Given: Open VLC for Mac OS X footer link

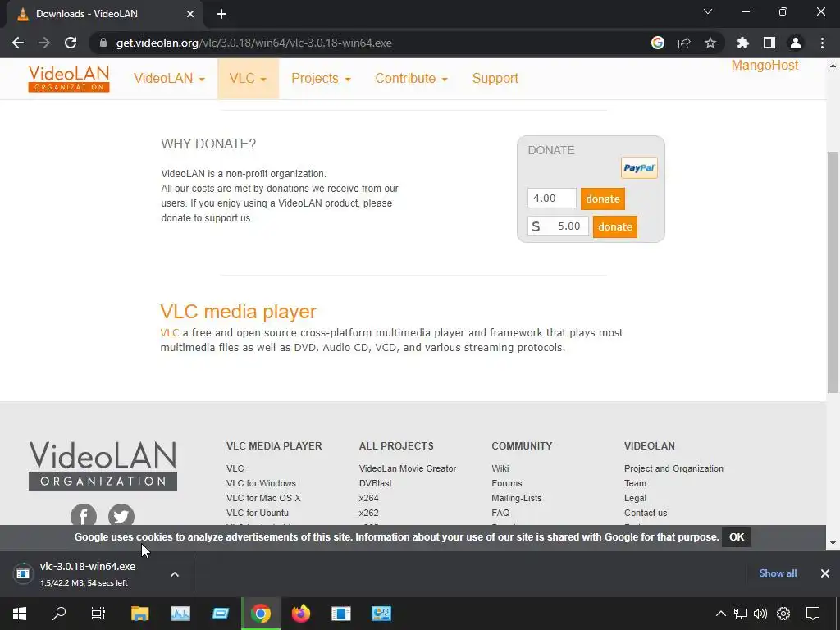Looking at the screenshot, I should [263, 498].
